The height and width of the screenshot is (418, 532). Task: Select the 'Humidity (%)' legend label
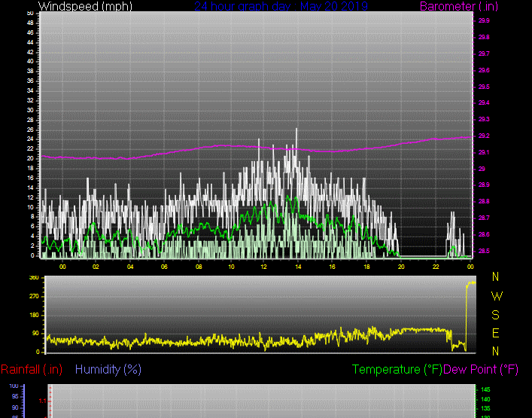click(x=108, y=369)
